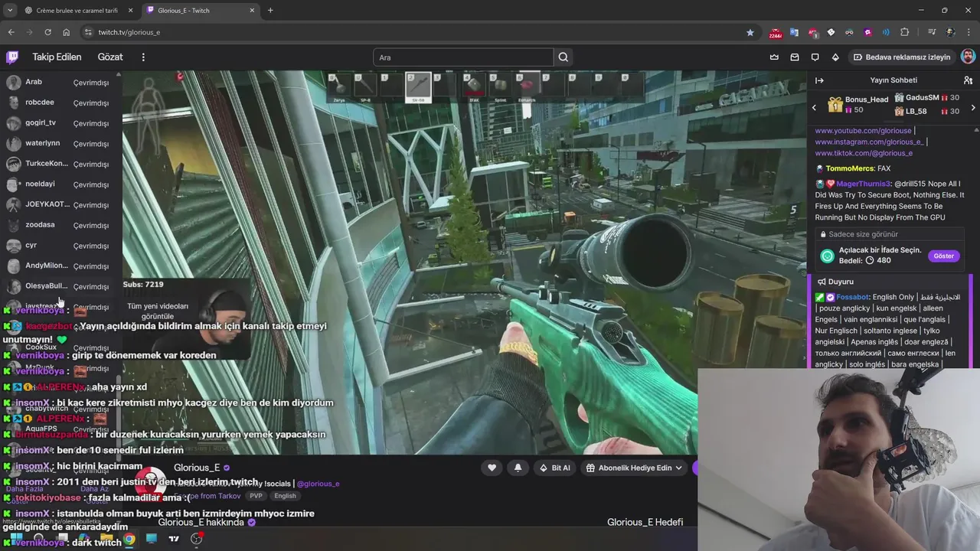Click the blue sound waves extension icon
Viewport: 980px width, 551px height.
pos(886,32)
